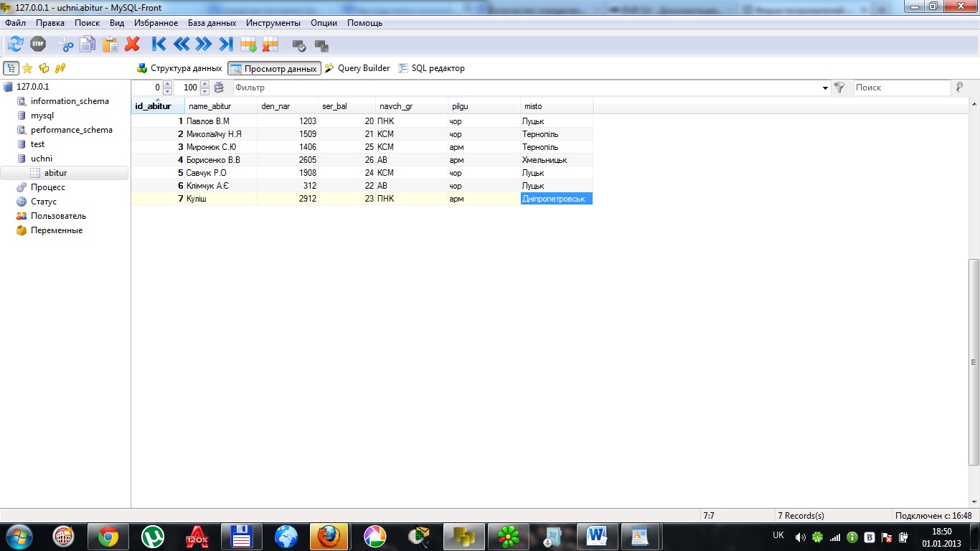980x551 pixels.
Task: Click the scissors Cut icon
Action: 66,44
